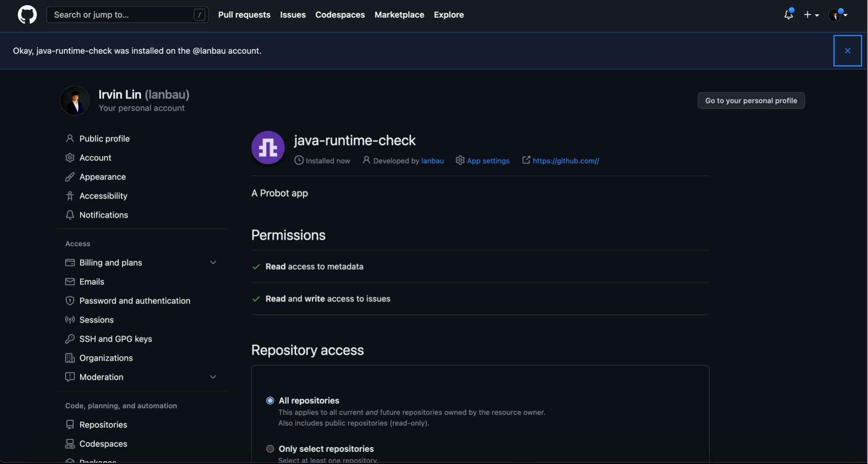Open the App settings link
This screenshot has height=464, width=868.
488,161
